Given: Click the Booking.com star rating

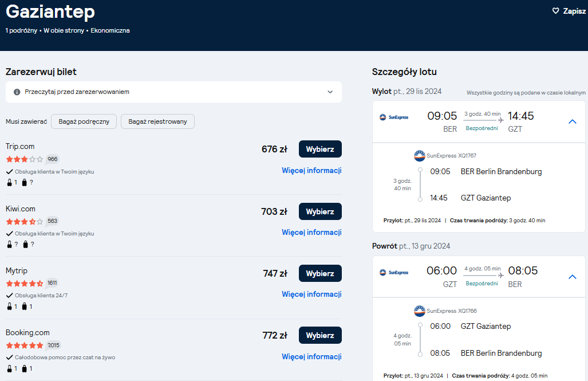Looking at the screenshot, I should pyautogui.click(x=25, y=345).
